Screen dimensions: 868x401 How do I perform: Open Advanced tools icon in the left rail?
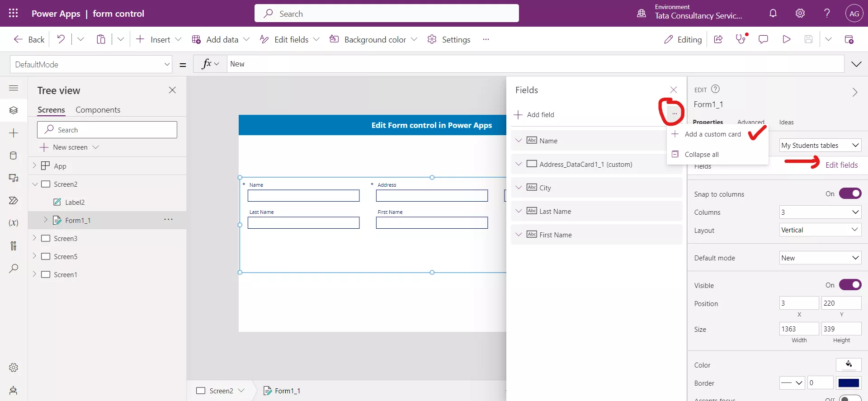(x=14, y=245)
